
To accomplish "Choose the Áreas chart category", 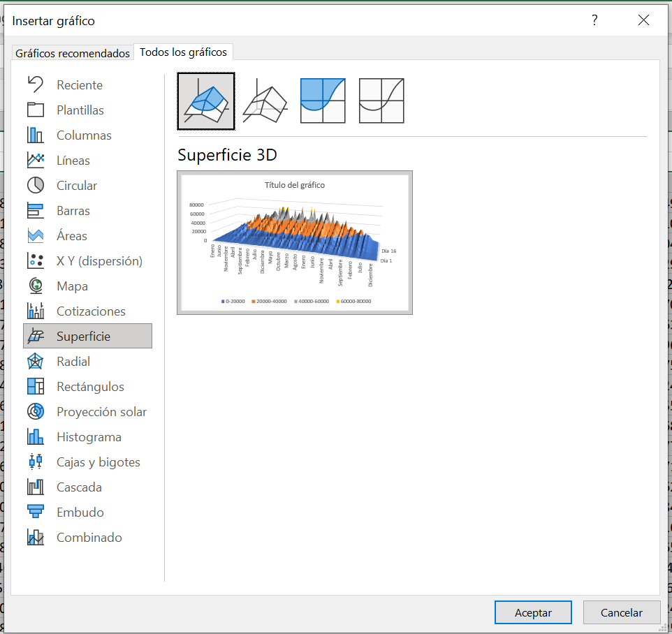I will [87, 235].
